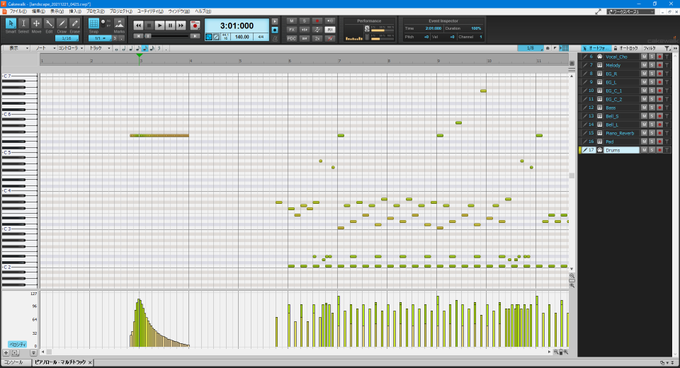Click the Marks icon in Snap module

click(x=119, y=23)
